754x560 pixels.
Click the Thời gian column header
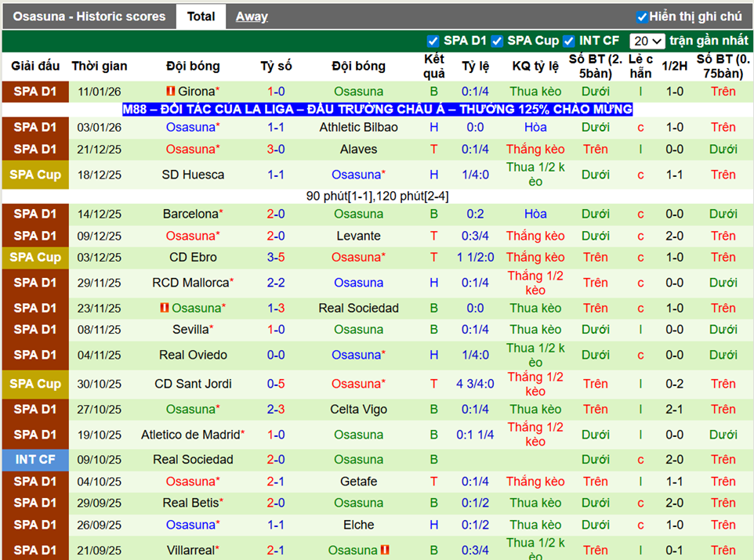[100, 66]
